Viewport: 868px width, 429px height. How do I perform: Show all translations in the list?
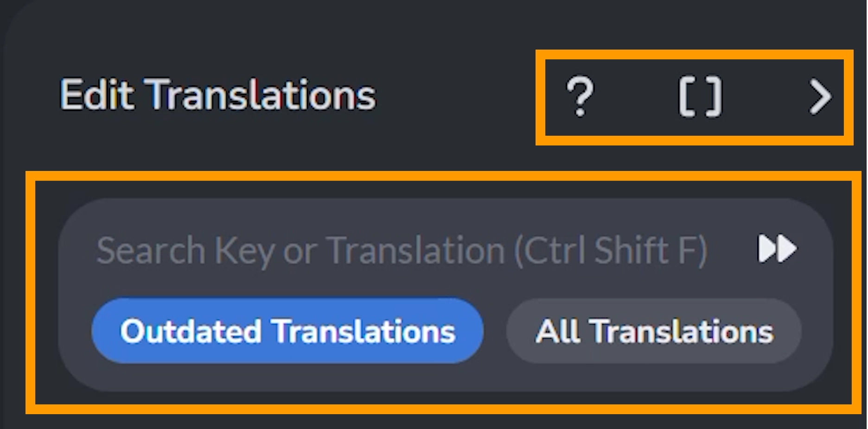(x=654, y=331)
